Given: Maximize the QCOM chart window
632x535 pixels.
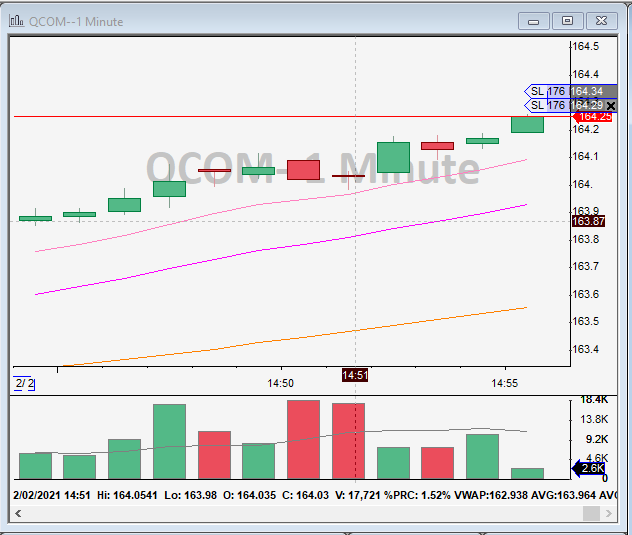Looking at the screenshot, I should 568,20.
